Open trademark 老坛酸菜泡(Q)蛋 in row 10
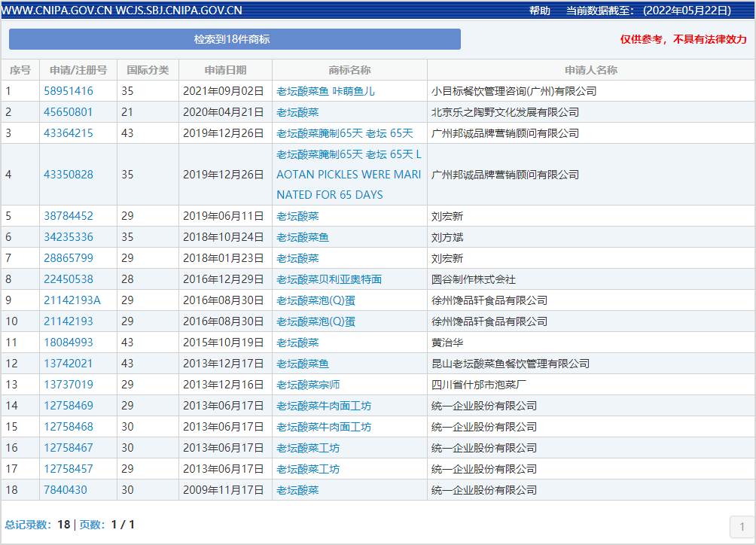This screenshot has height=545, width=756. pos(316,321)
